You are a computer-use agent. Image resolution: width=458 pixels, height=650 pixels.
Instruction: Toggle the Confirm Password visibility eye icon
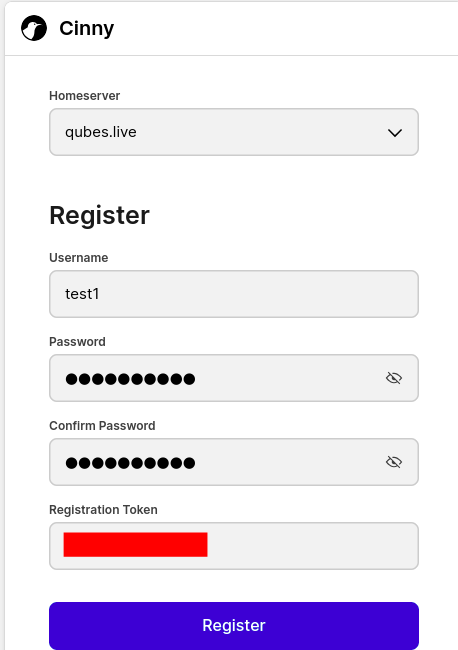coord(394,462)
